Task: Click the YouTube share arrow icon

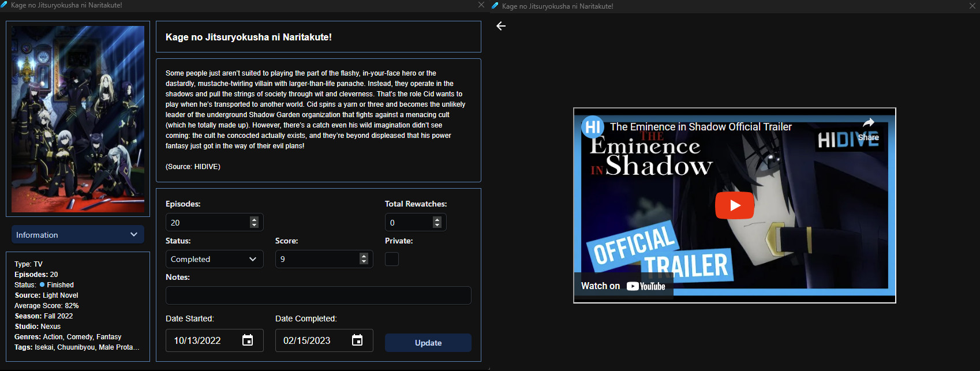Action: 868,123
